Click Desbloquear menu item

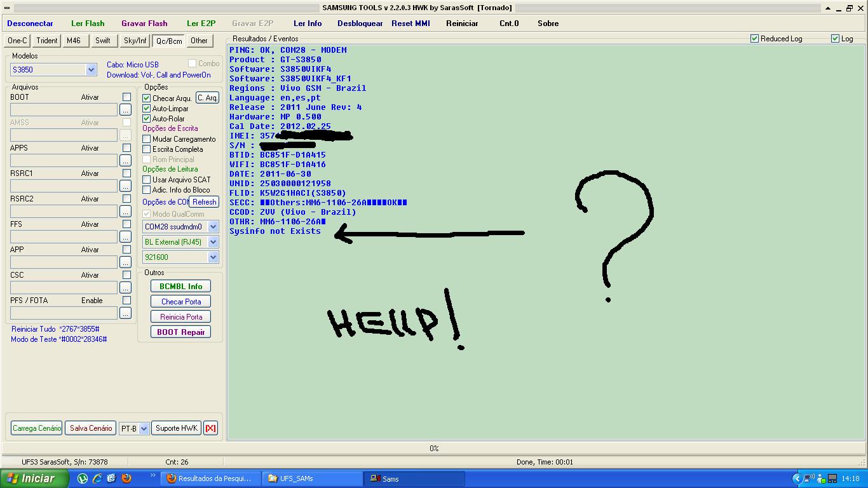360,24
